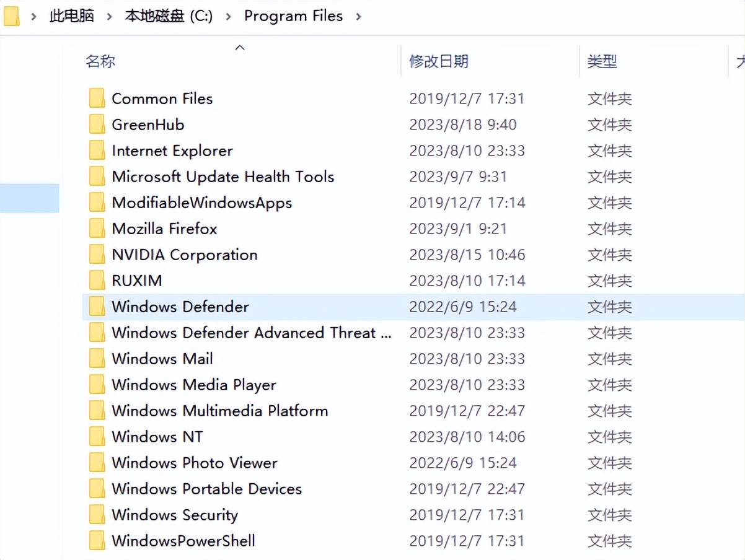Click the NVIDIA Corporation folder icon

pos(97,255)
